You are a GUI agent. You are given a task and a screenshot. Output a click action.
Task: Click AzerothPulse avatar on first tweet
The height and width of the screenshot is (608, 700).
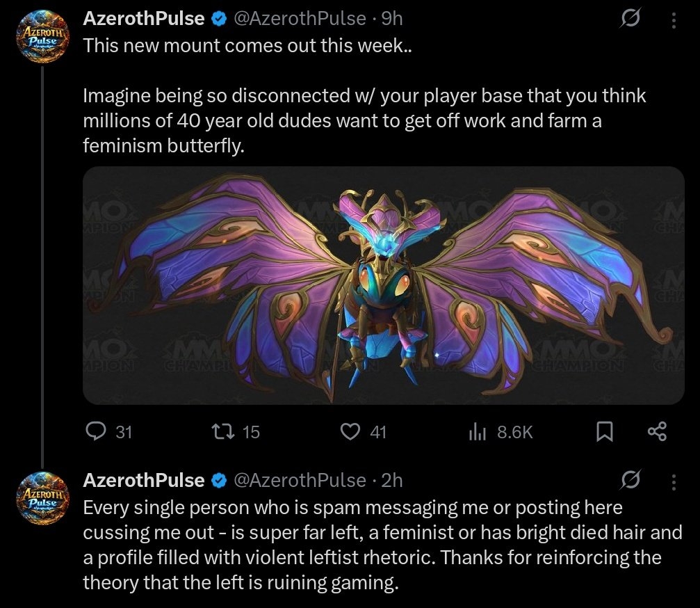[x=43, y=38]
